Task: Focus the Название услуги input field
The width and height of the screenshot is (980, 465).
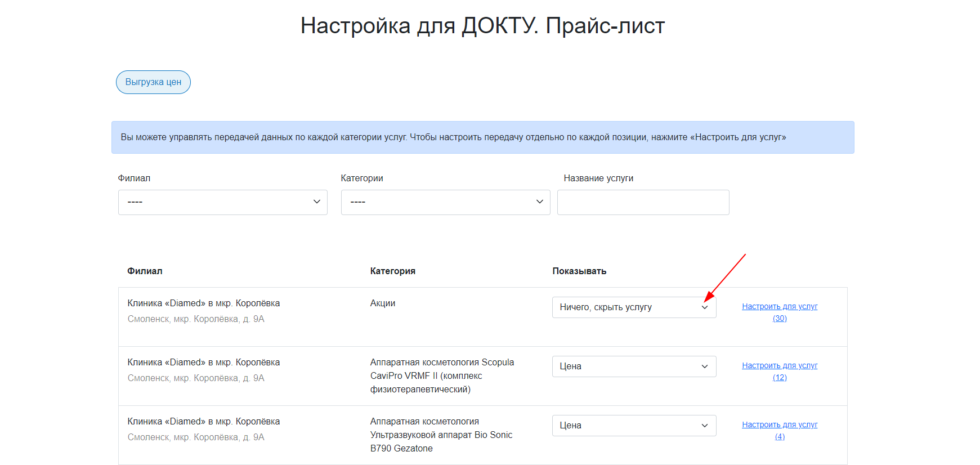Action: click(x=643, y=202)
